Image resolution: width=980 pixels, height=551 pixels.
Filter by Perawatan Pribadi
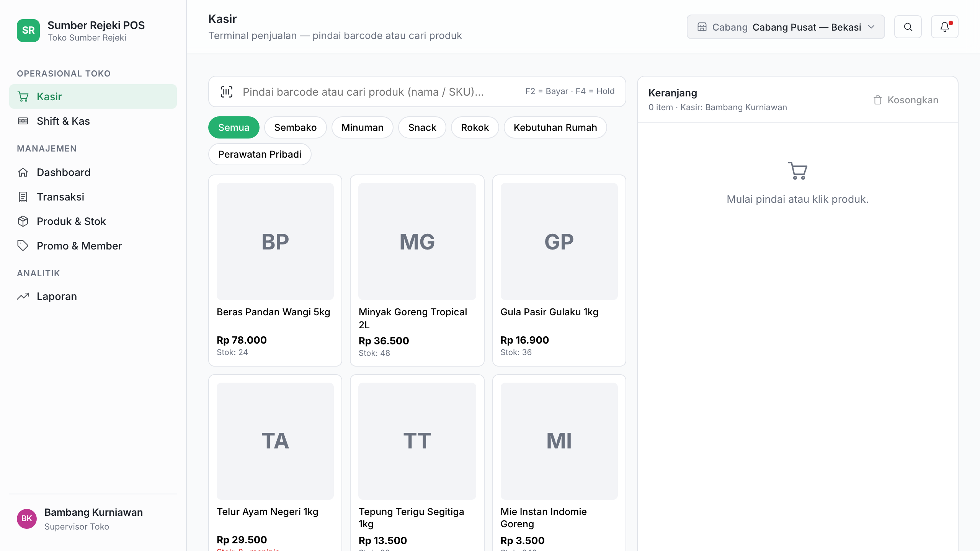(x=260, y=154)
